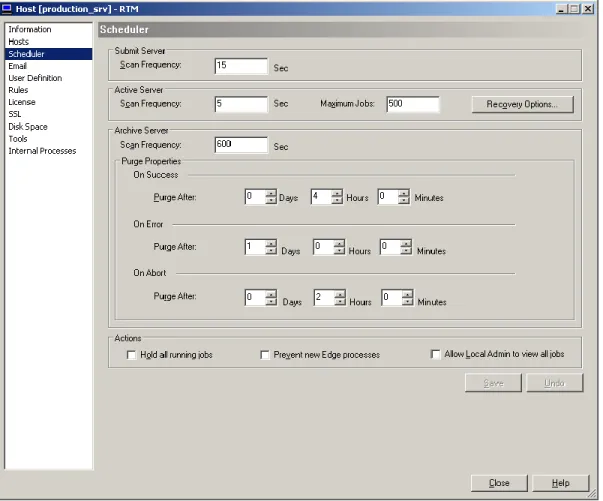The width and height of the screenshot is (603, 501).
Task: Open Internal Processes page
Action: (42, 151)
